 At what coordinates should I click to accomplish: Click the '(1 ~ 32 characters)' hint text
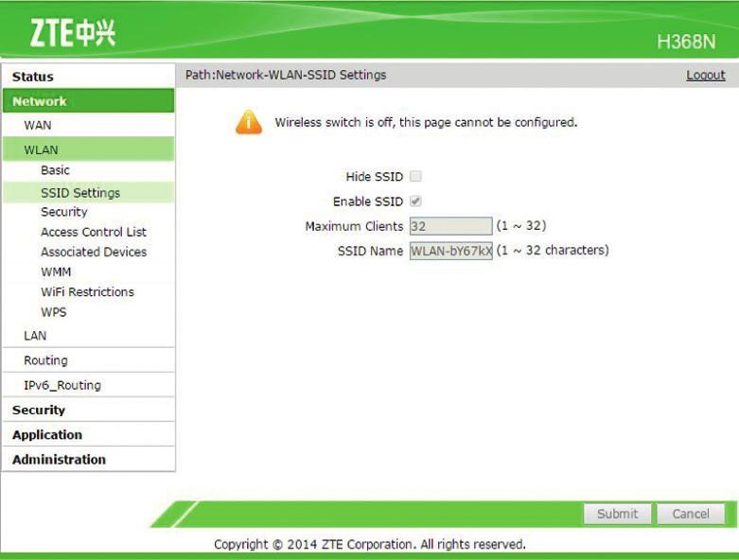coord(553,250)
